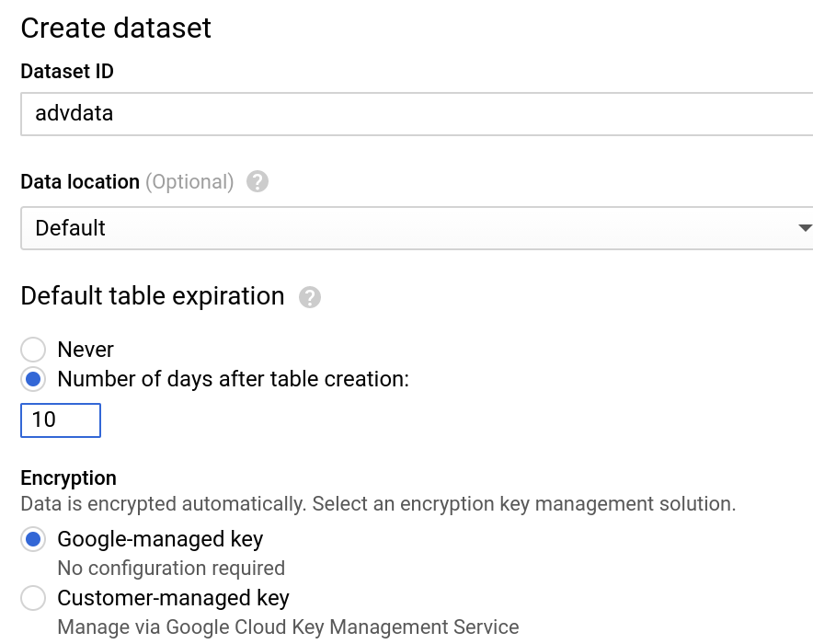Click the dropdown arrow on Default location

[x=803, y=227]
